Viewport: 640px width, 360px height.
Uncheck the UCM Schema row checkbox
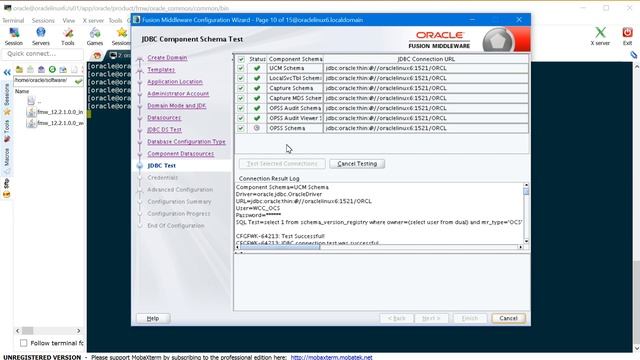[x=241, y=68]
